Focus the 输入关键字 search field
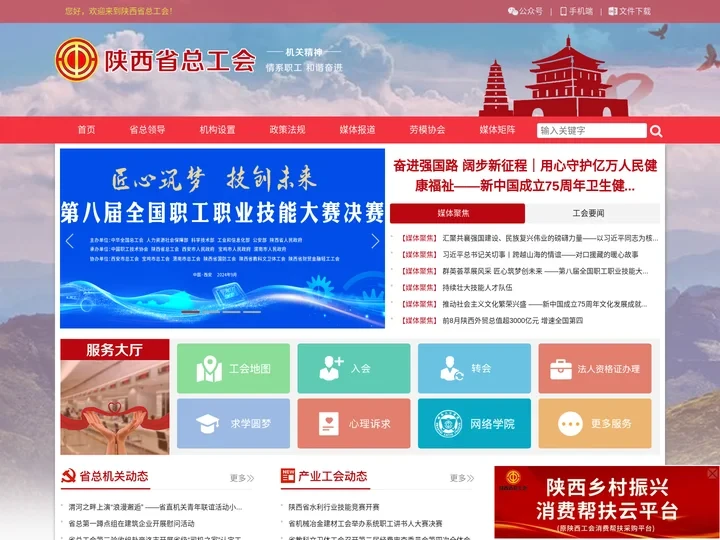This screenshot has width=720, height=540. [591, 130]
